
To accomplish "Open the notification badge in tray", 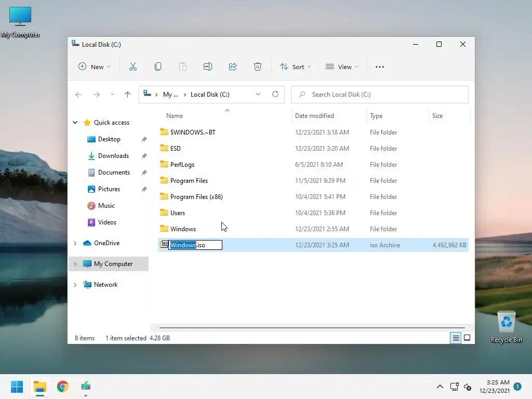I will [x=517, y=386].
